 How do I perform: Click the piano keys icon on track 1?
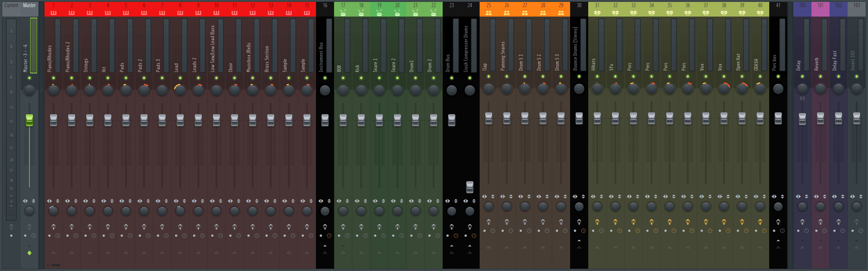coord(53,13)
